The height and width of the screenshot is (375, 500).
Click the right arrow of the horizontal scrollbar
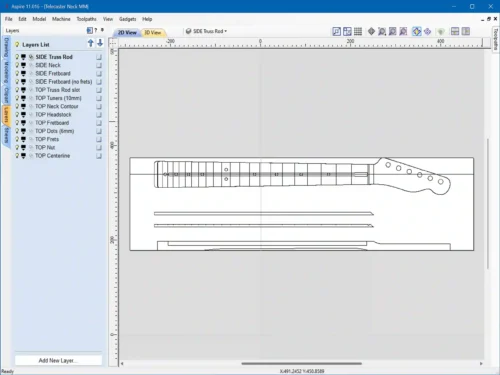tap(481, 363)
